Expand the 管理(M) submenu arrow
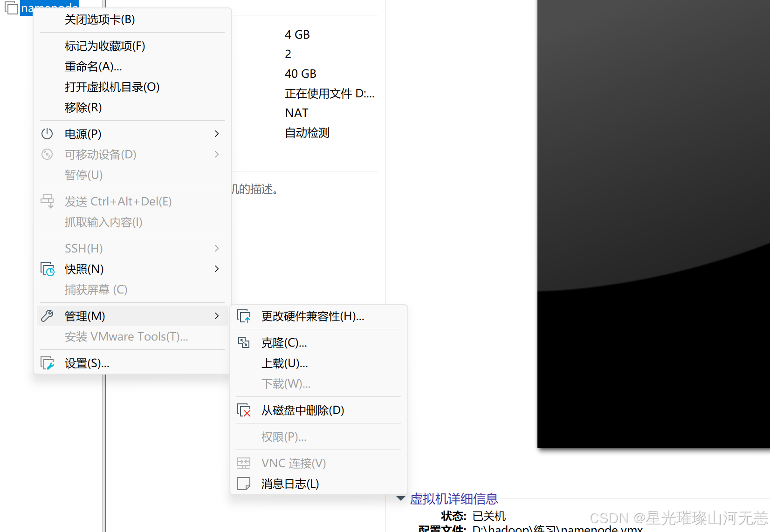 coord(217,316)
